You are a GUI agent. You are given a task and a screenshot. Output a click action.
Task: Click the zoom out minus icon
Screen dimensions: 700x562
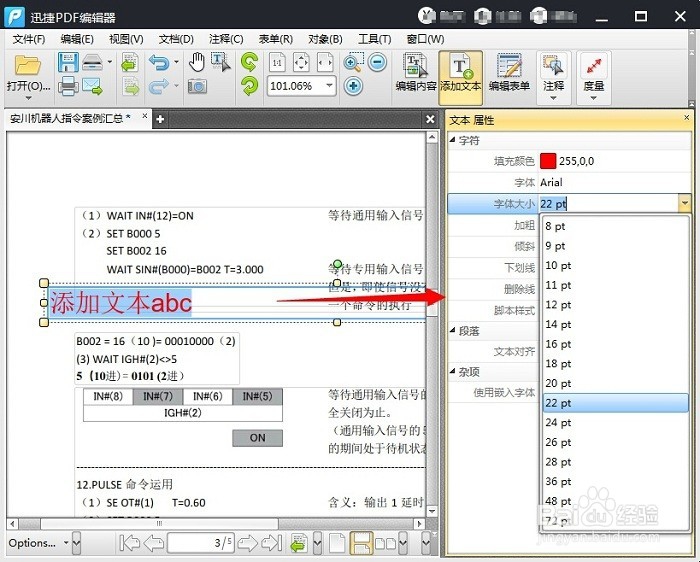378,62
